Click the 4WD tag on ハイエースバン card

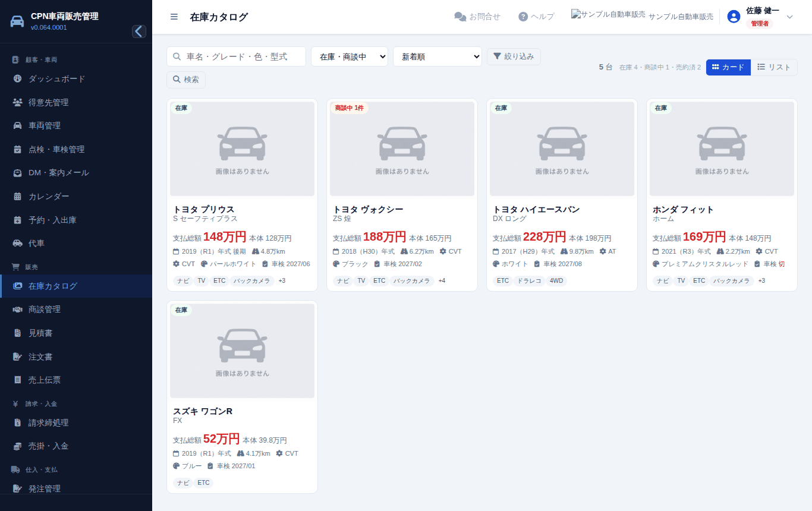coord(556,281)
